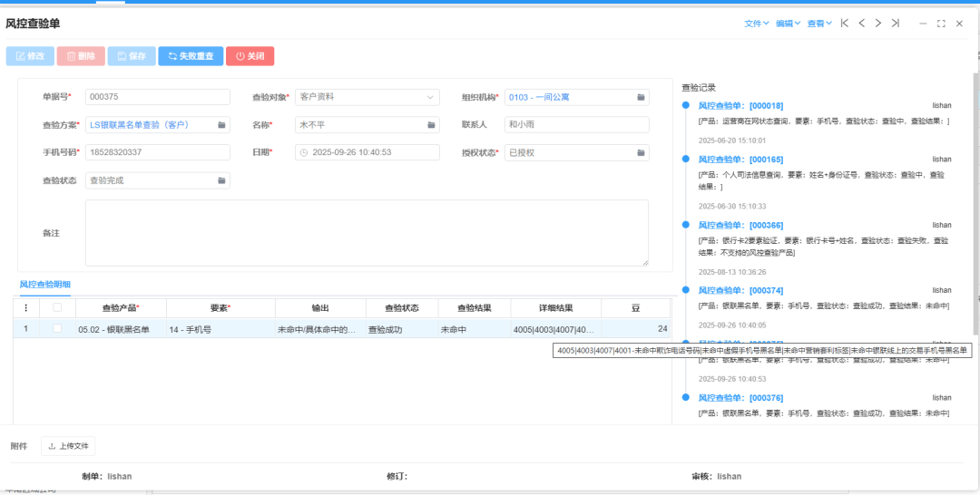Click the 4005|4003|4007 detail cell
The image size is (980, 495).
556,329
